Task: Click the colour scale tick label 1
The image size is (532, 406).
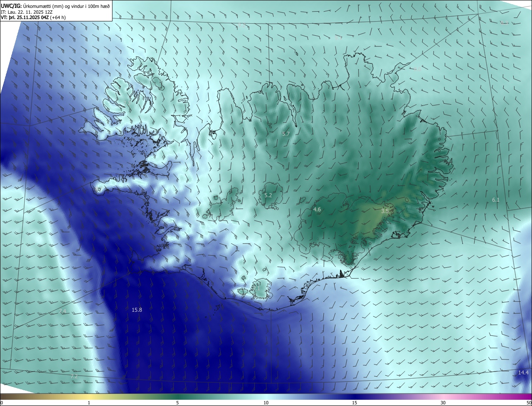Action: [89, 403]
